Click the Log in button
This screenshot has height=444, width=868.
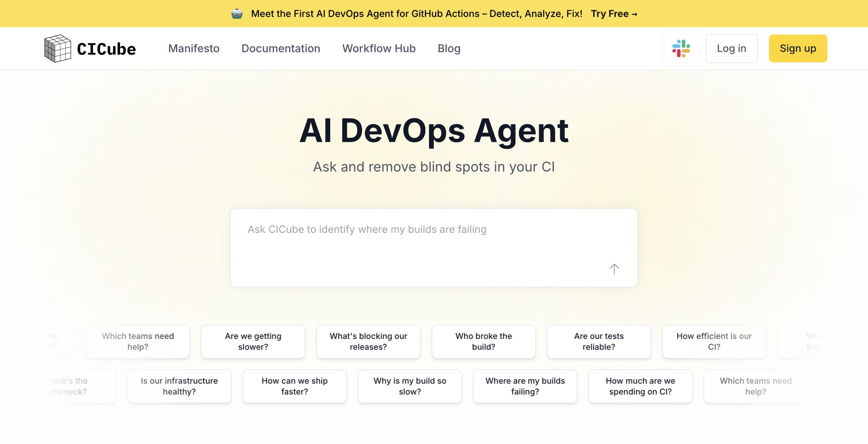pos(731,48)
